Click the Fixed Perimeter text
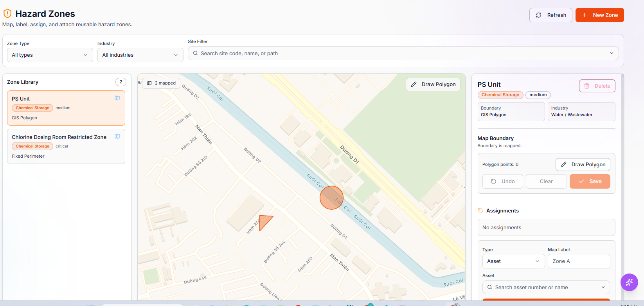 pos(28,156)
